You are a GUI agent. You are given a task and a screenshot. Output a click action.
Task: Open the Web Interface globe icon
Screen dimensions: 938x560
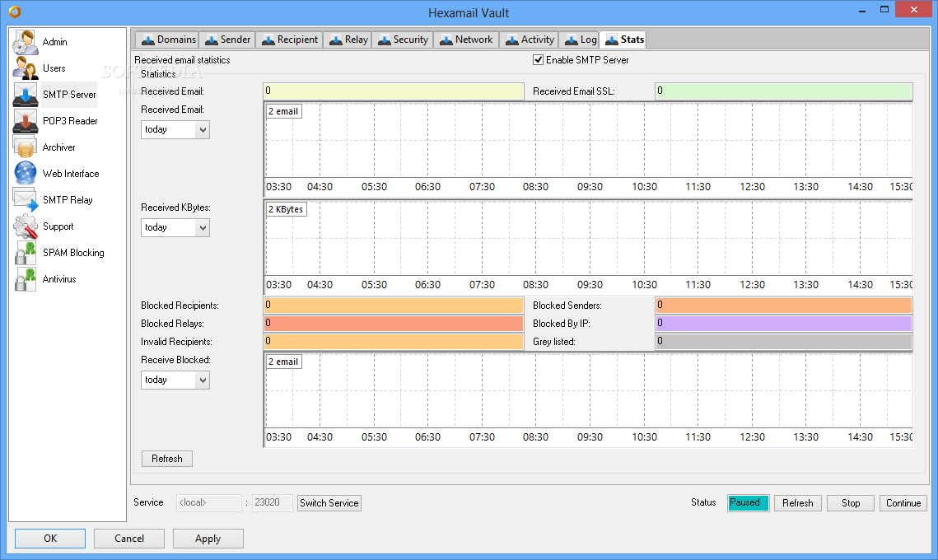pyautogui.click(x=26, y=174)
